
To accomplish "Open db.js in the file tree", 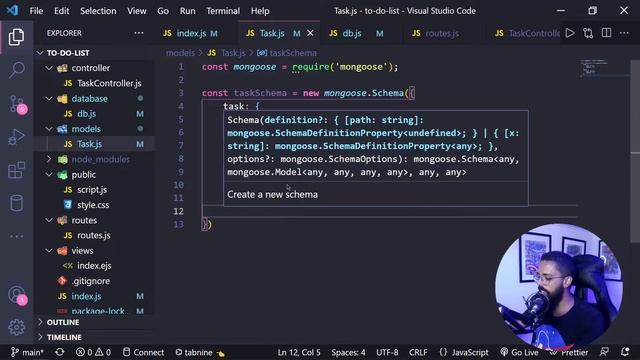I will click(87, 113).
